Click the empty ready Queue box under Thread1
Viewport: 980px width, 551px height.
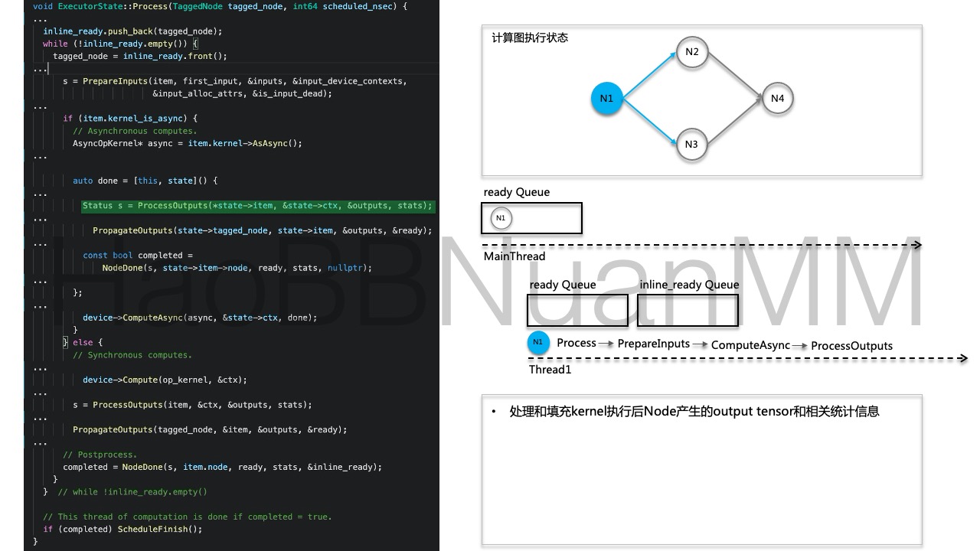pos(577,310)
